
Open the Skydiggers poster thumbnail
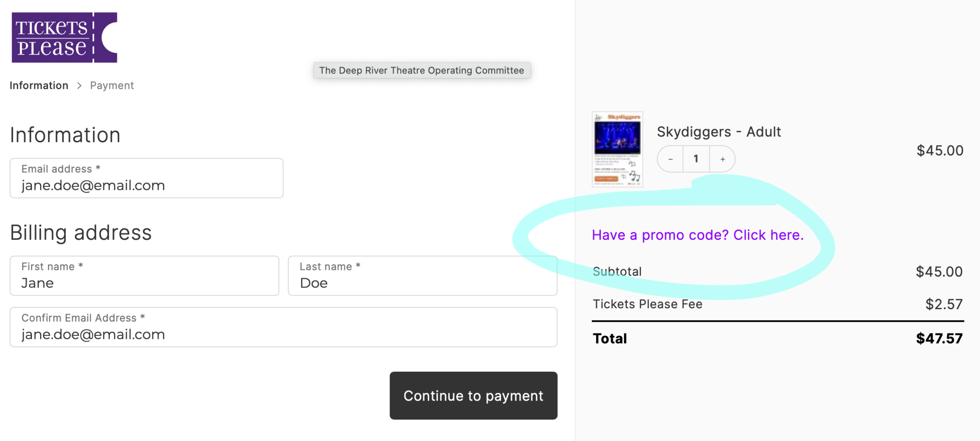point(617,149)
